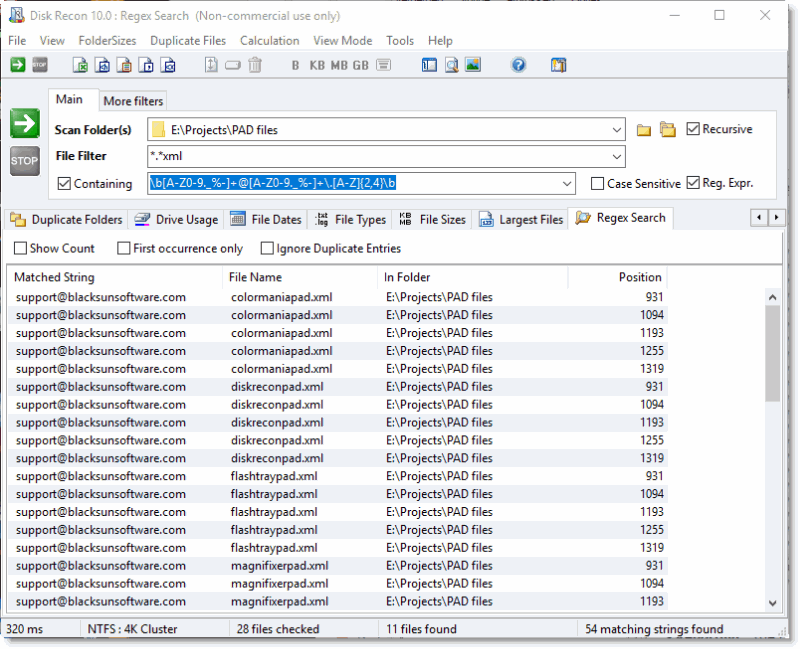Click the fifth document icon in toolbar

click(168, 65)
